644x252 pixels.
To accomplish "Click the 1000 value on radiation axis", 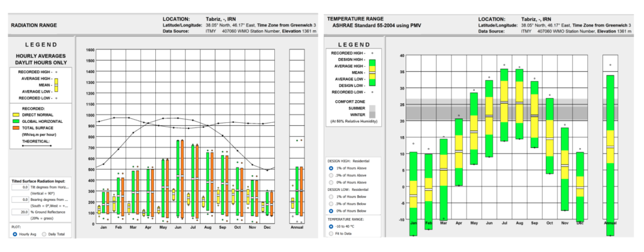I will [x=90, y=115].
